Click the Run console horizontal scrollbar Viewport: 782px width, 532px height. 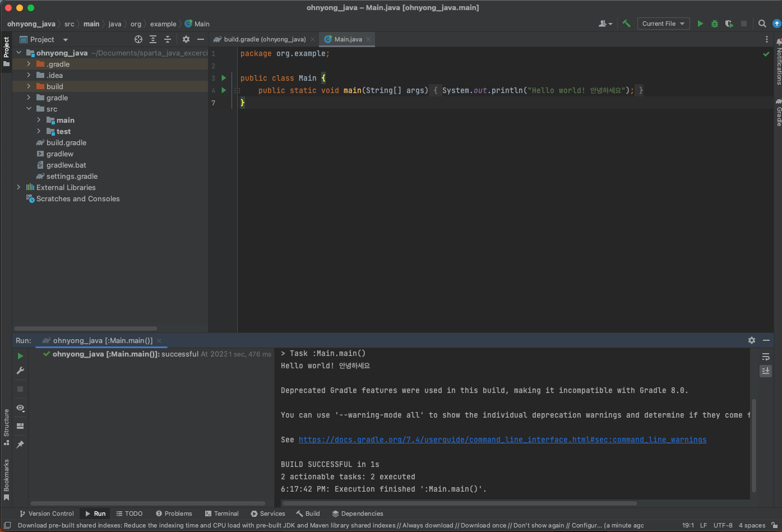coord(459,503)
